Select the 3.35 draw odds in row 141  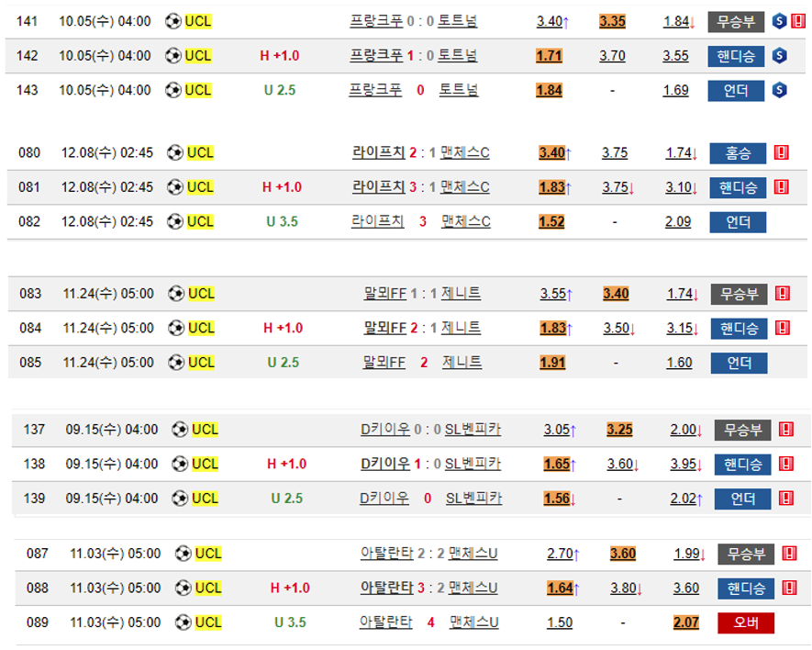(x=612, y=21)
